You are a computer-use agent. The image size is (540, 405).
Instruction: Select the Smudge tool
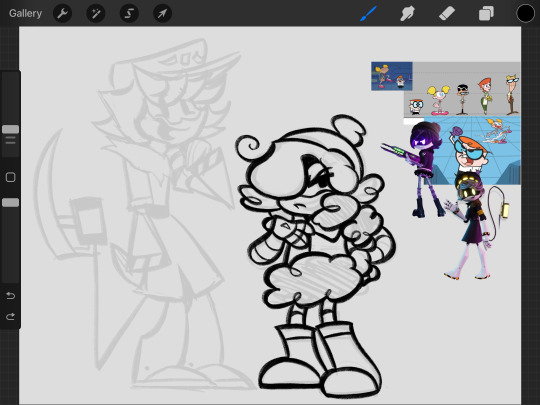(x=407, y=13)
